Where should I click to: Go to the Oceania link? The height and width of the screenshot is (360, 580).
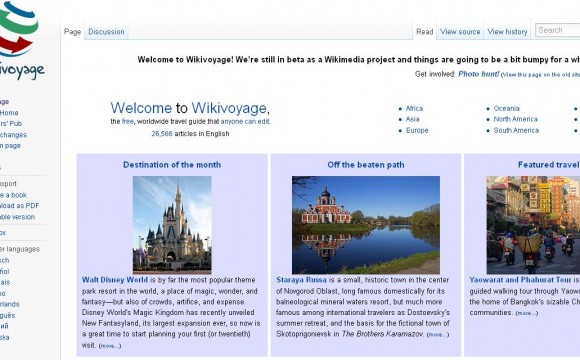pyautogui.click(x=506, y=108)
